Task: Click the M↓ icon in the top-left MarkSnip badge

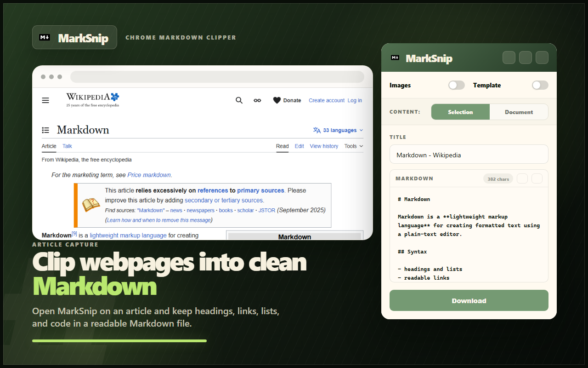Action: pyautogui.click(x=45, y=37)
